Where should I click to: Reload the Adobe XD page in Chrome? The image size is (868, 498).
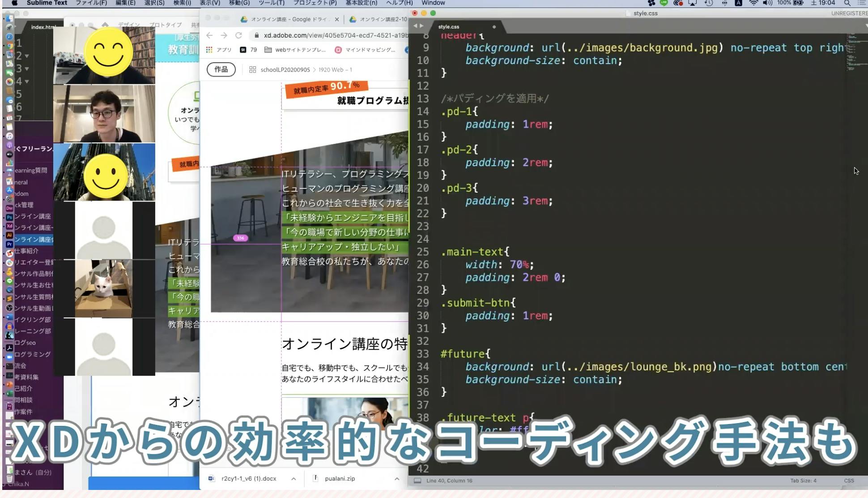point(239,35)
